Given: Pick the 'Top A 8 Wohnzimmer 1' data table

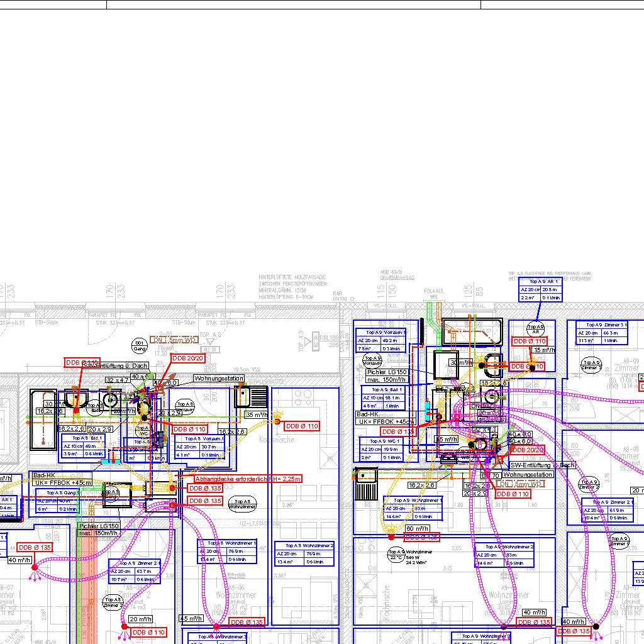Looking at the screenshot, I should point(228,552).
